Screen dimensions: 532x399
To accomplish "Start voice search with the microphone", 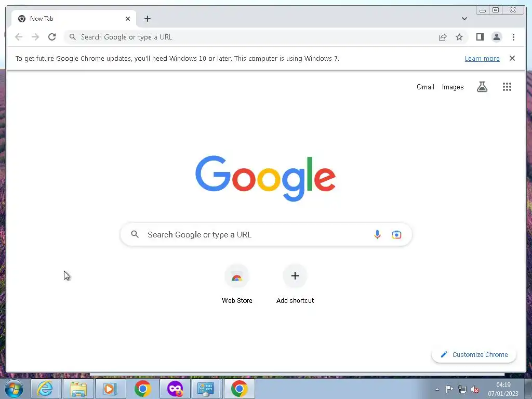I will point(377,234).
